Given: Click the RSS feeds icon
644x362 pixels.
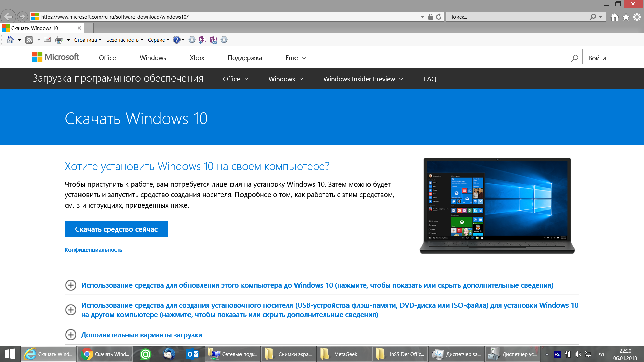Looking at the screenshot, I should coord(30,40).
